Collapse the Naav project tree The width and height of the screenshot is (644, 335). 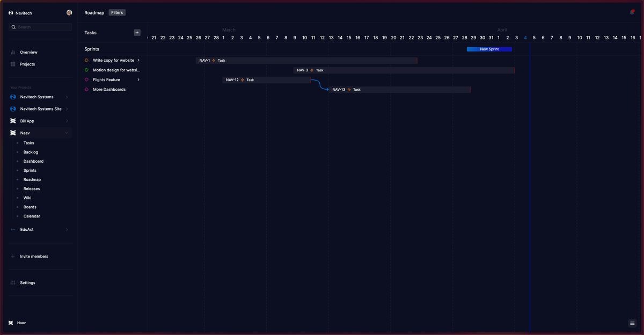(x=67, y=133)
